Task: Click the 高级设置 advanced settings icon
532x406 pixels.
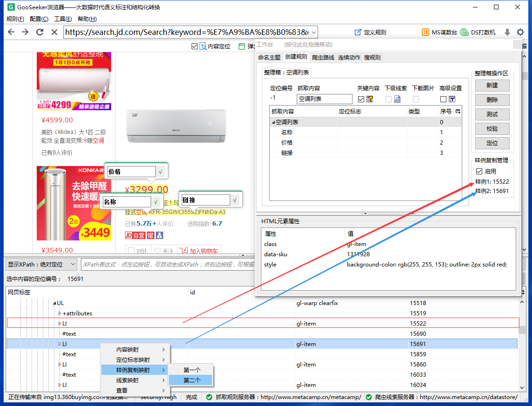Action: pos(452,99)
